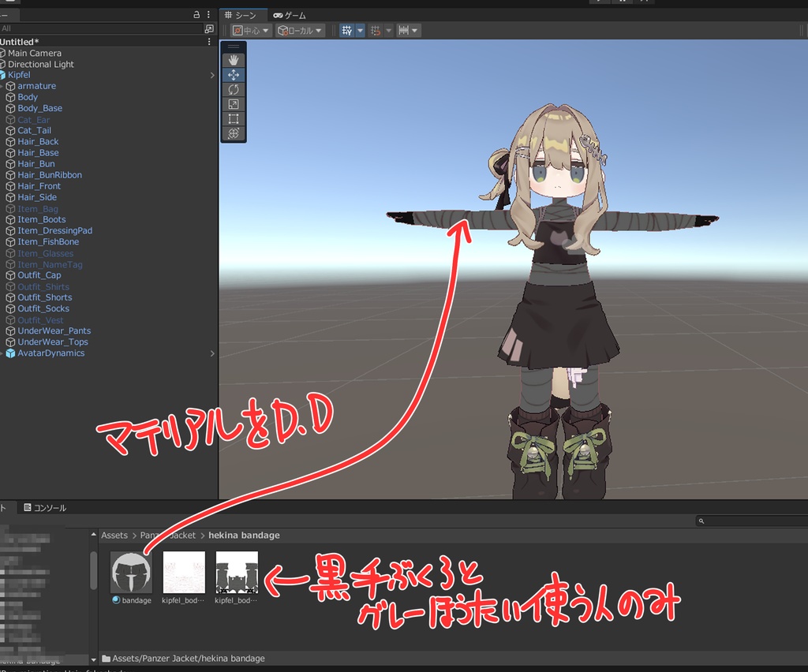Open hierarchy panel three-dot menu
Image resolution: width=808 pixels, height=672 pixels.
[x=208, y=14]
